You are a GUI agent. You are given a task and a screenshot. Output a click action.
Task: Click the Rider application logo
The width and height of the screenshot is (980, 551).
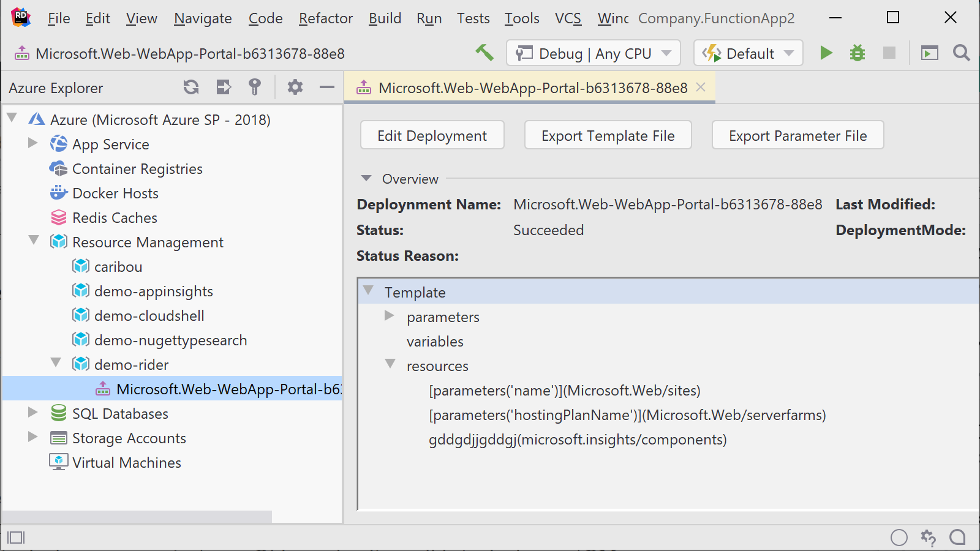tap(21, 18)
